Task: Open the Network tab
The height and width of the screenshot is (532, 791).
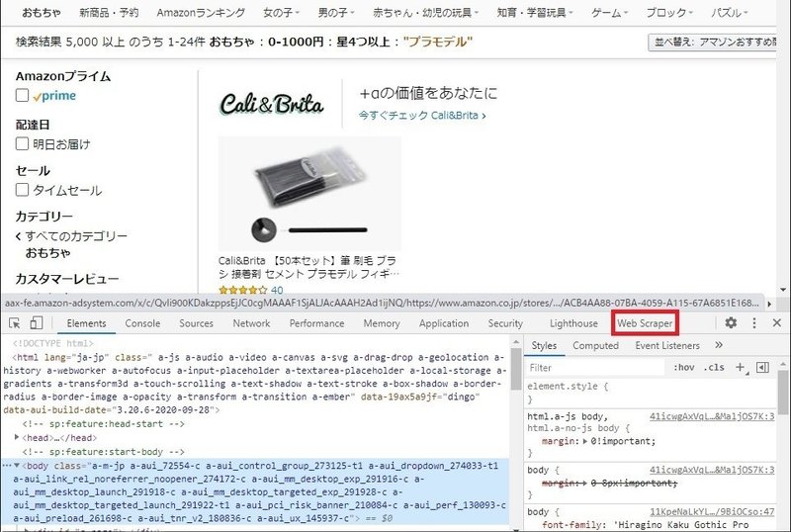Action: tap(251, 323)
